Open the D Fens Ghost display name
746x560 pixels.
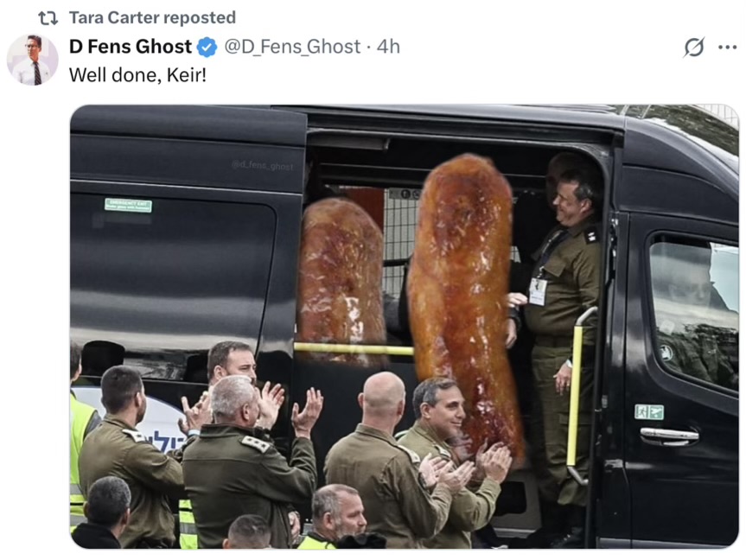[x=131, y=47]
